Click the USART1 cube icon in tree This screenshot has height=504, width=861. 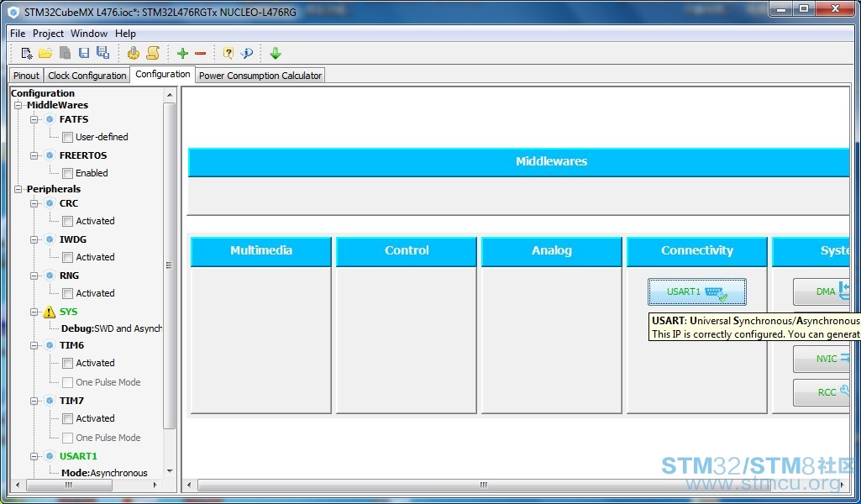pyautogui.click(x=50, y=456)
